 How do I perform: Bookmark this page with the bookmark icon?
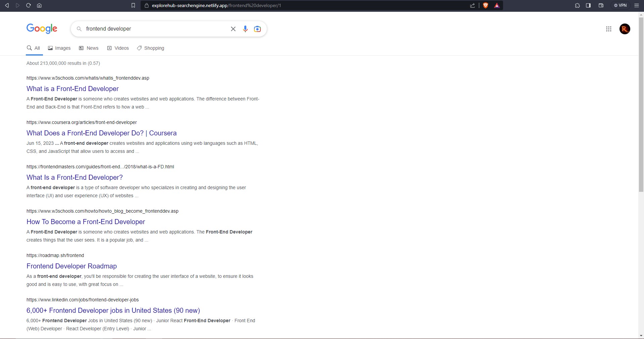[x=133, y=5]
